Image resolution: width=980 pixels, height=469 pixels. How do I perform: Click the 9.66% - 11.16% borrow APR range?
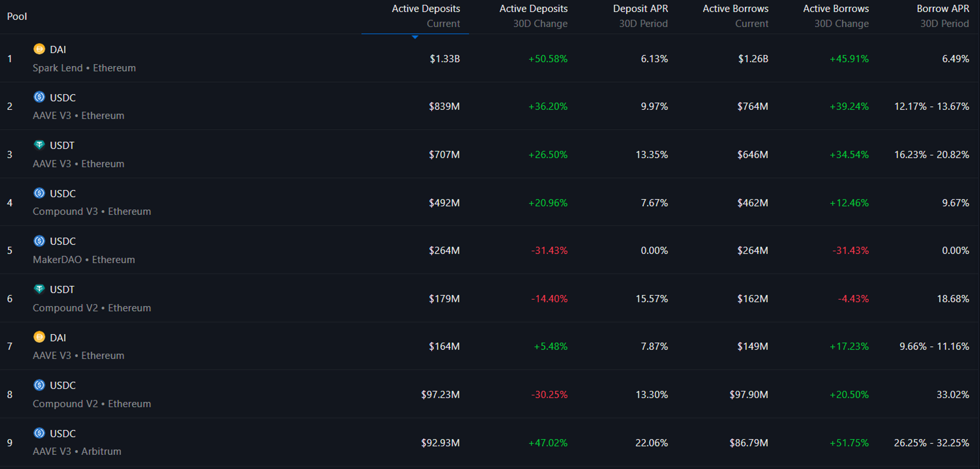click(x=934, y=346)
